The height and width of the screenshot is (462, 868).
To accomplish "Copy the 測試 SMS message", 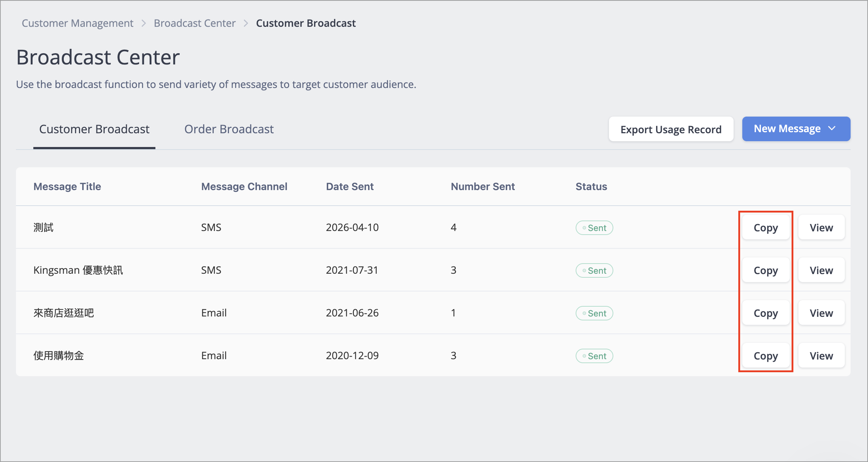I will click(765, 227).
